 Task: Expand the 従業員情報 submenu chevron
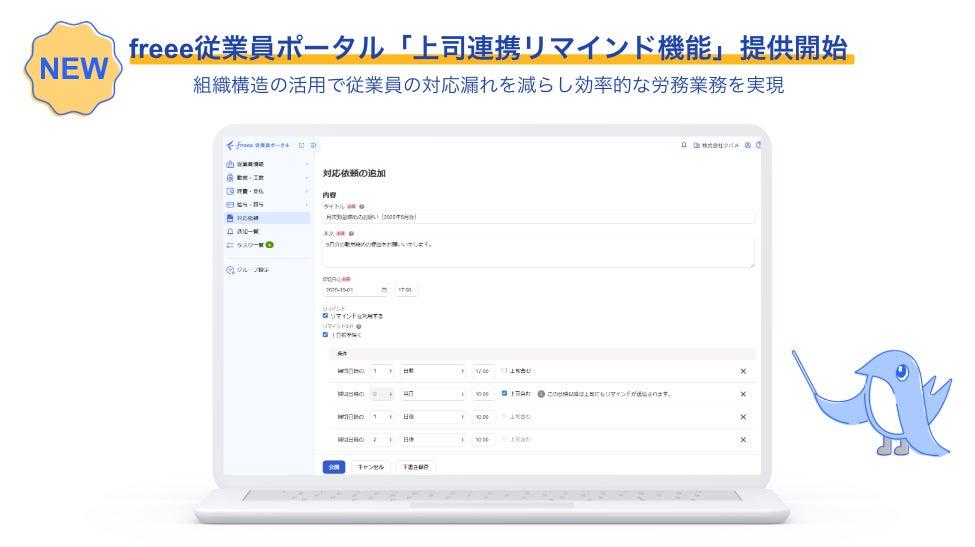tap(307, 164)
